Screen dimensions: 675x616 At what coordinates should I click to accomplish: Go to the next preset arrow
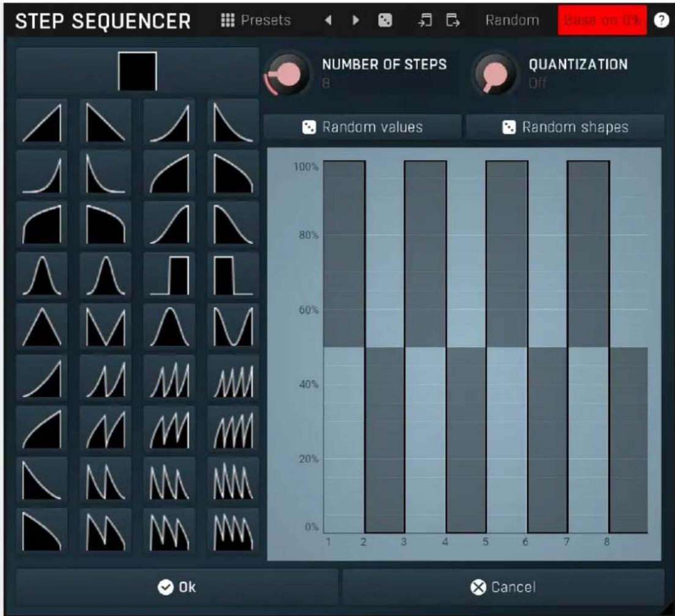click(x=356, y=20)
